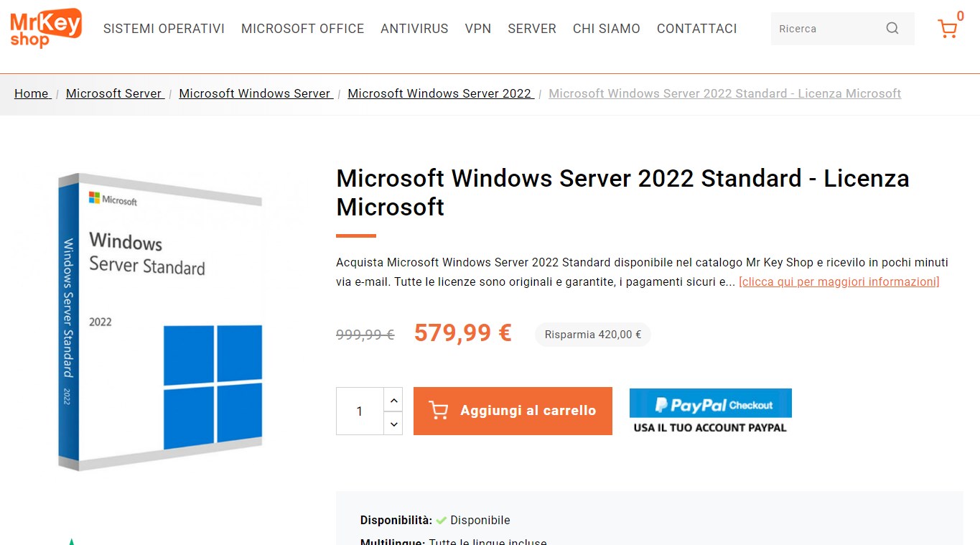Click the cart icon on Aggiungi al carrello button
Viewport: 980px width, 545px height.
439,410
